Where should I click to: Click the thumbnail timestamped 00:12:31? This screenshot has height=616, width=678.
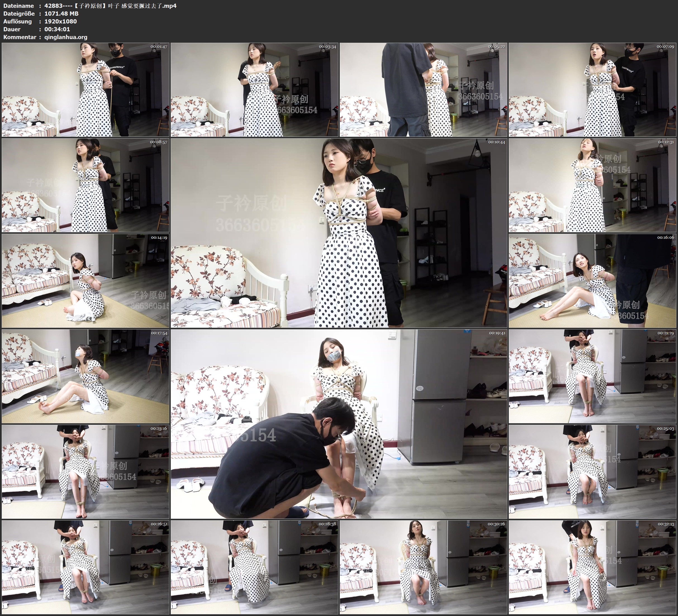[x=592, y=185]
